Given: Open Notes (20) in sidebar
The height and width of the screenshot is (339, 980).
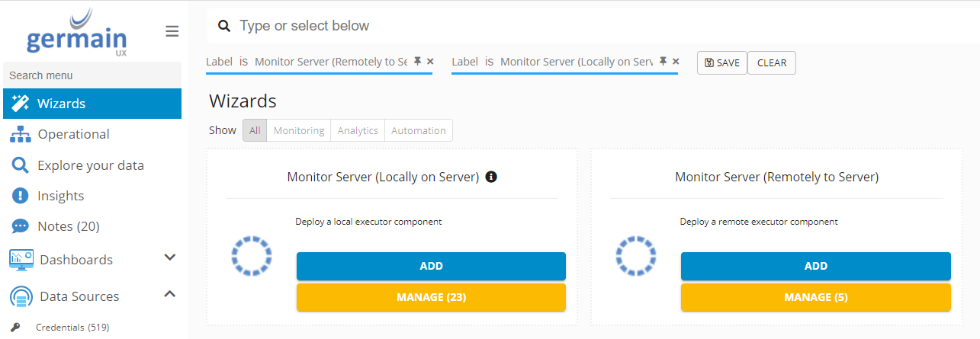Looking at the screenshot, I should [68, 226].
